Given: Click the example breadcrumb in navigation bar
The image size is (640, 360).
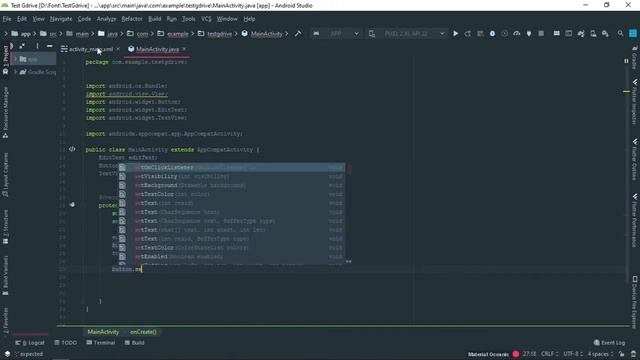Looking at the screenshot, I should coord(173,33).
